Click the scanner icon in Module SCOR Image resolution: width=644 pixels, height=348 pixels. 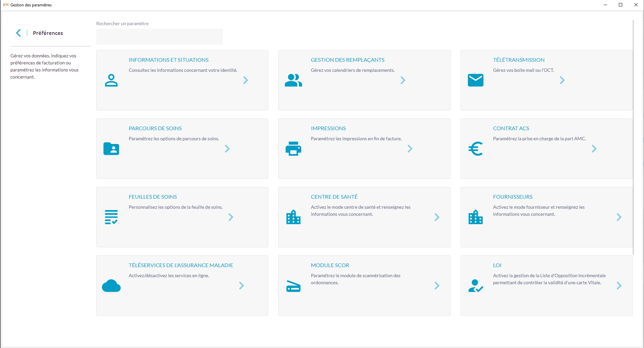(x=293, y=286)
